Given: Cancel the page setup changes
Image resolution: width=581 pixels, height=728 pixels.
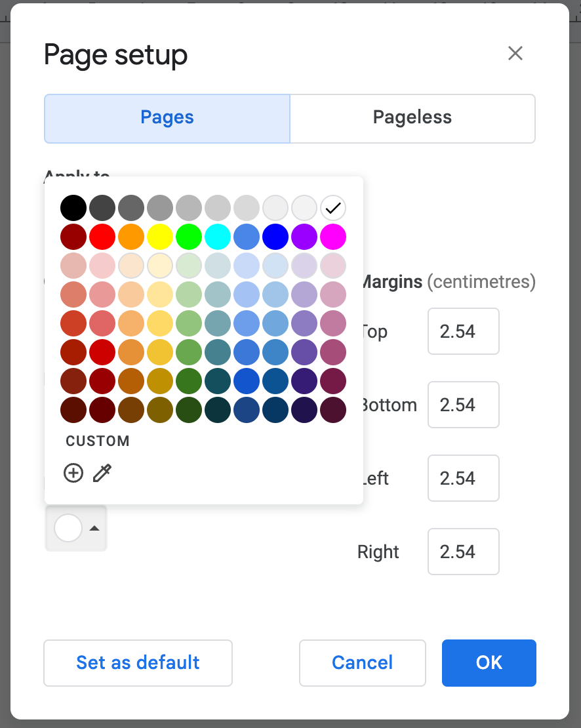Looking at the screenshot, I should click(x=363, y=663).
